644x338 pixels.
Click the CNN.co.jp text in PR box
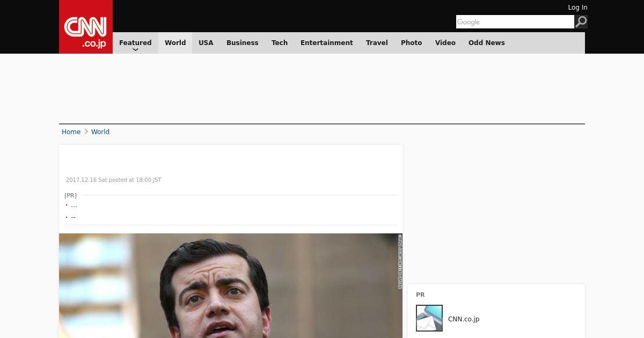464,319
